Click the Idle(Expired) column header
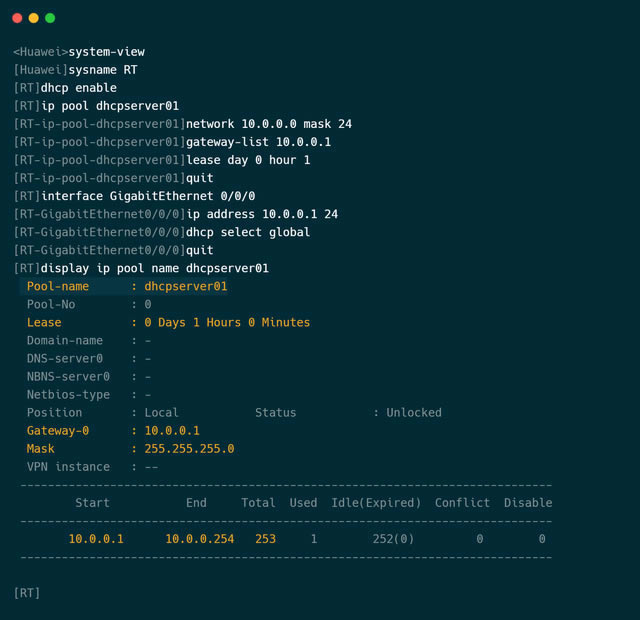The width and height of the screenshot is (640, 620). pos(374,503)
